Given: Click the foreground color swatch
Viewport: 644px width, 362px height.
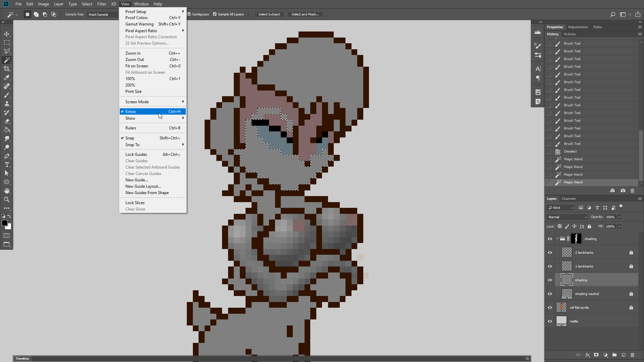Looking at the screenshot, I should tap(4, 223).
